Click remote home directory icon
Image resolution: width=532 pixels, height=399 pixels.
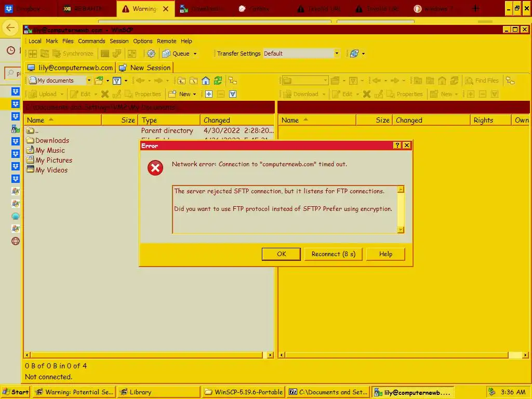442,81
